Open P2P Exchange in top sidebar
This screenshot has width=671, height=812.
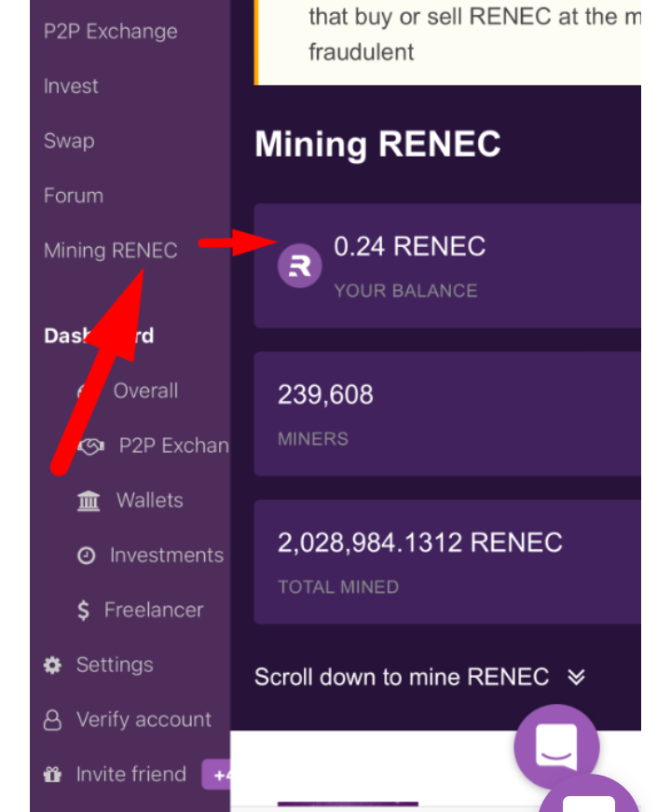[x=110, y=32]
